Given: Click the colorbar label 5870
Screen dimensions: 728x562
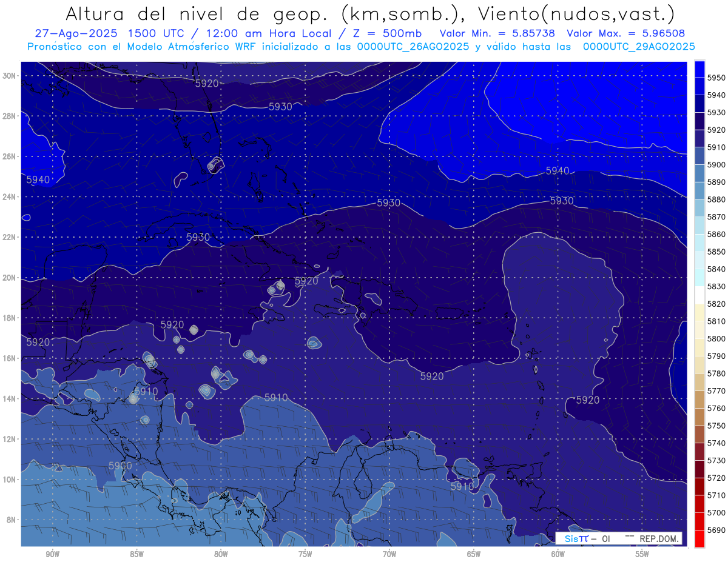Looking at the screenshot, I should point(716,216).
